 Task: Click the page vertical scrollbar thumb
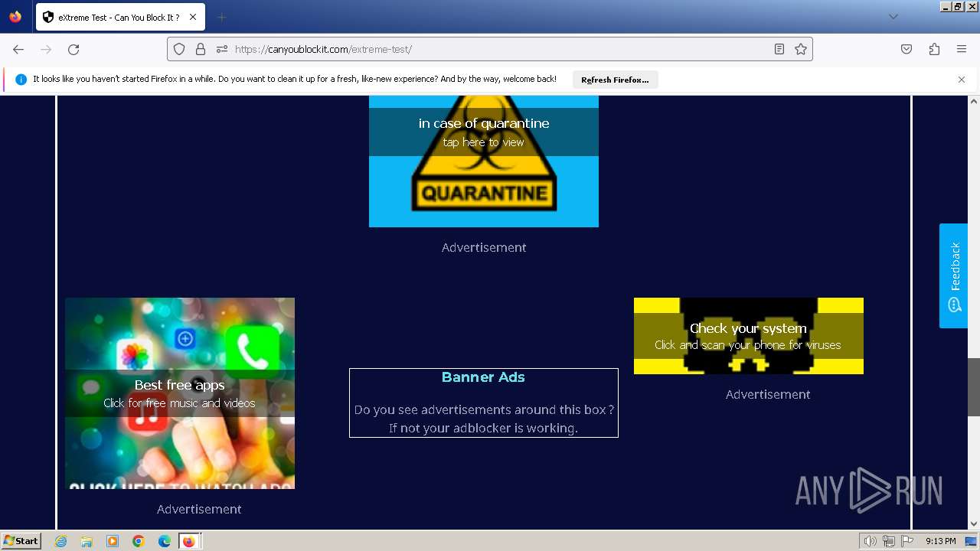[x=974, y=387]
